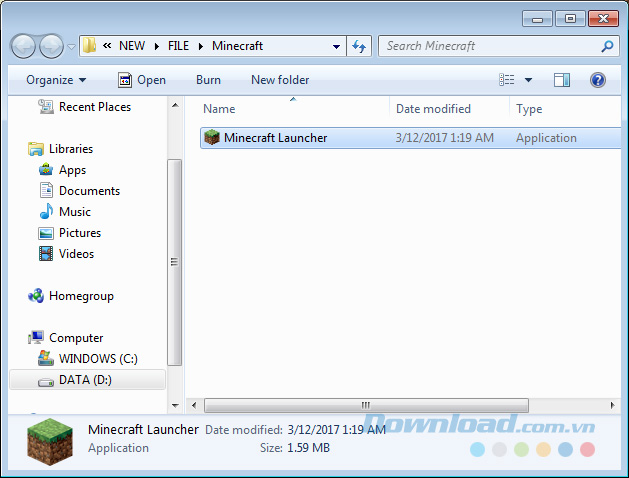
Task: Click the folder icon in the address bar
Action: (89, 46)
